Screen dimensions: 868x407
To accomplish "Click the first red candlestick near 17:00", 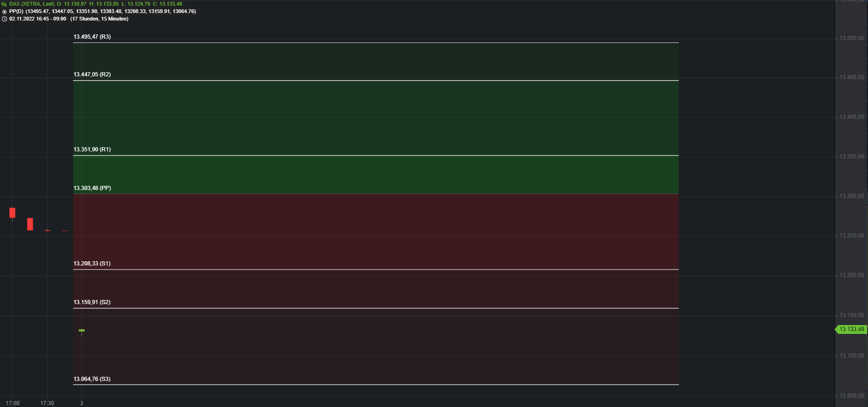I will click(x=13, y=213).
